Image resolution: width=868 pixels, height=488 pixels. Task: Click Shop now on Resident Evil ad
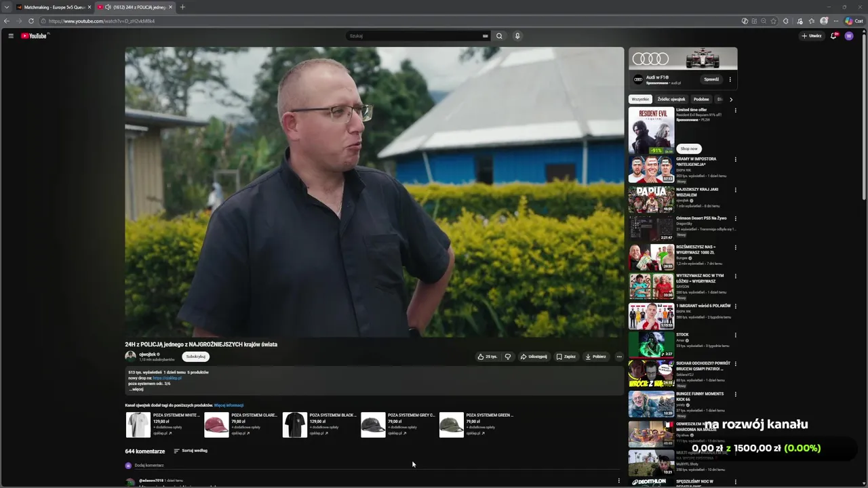(x=689, y=148)
